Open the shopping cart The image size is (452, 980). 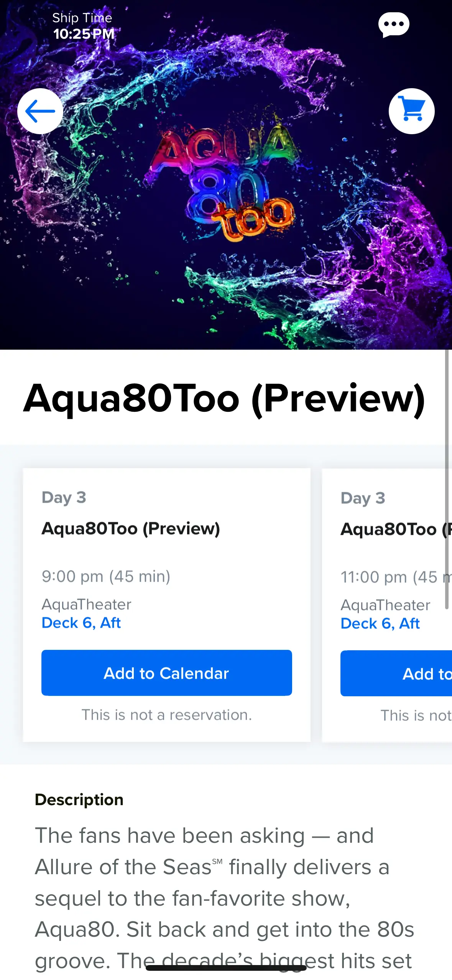click(x=411, y=111)
